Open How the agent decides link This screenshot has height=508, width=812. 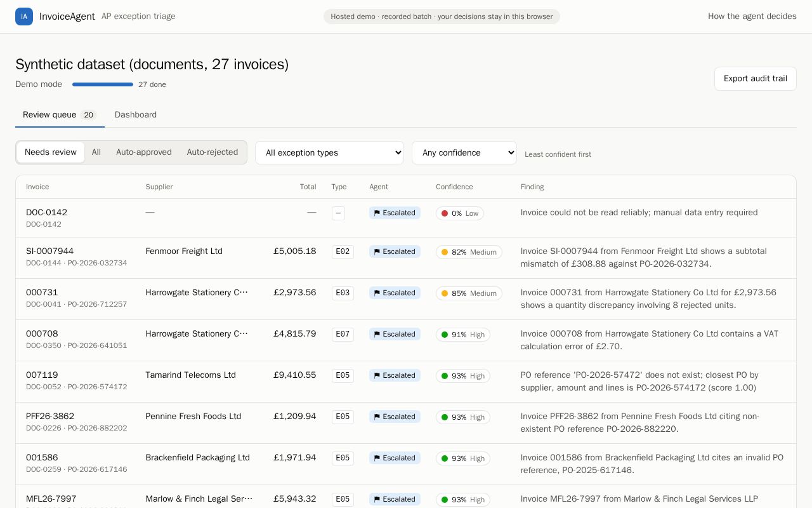click(752, 17)
